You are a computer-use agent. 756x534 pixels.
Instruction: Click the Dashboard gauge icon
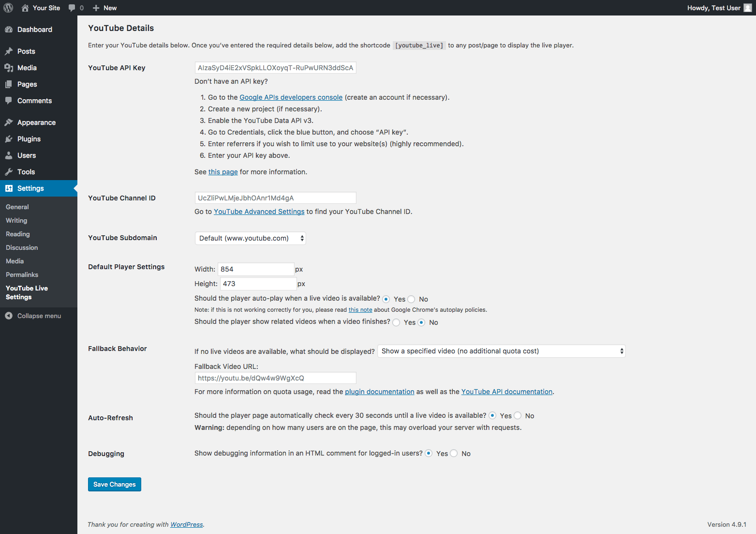(x=9, y=30)
